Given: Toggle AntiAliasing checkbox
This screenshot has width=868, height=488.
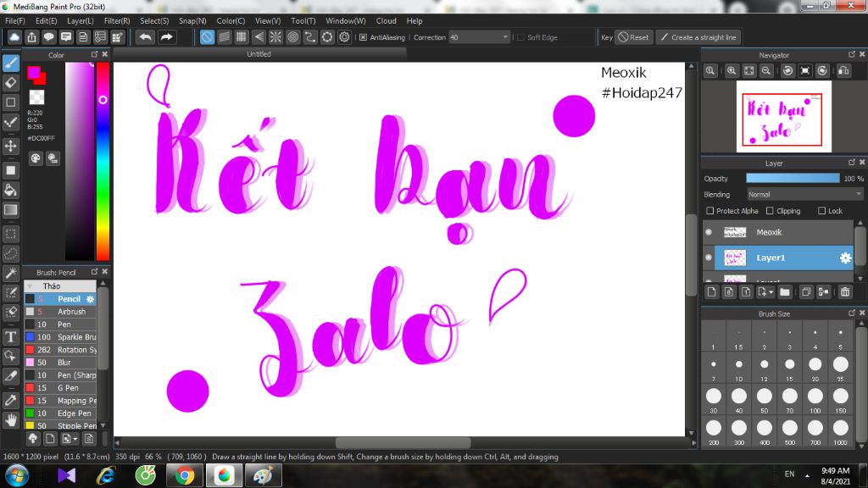Looking at the screenshot, I should pyautogui.click(x=363, y=37).
